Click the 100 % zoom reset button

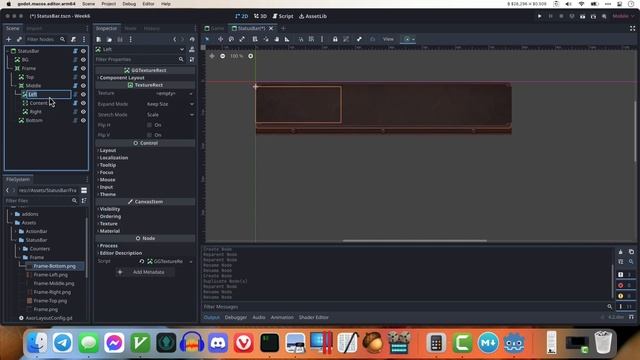click(x=236, y=56)
